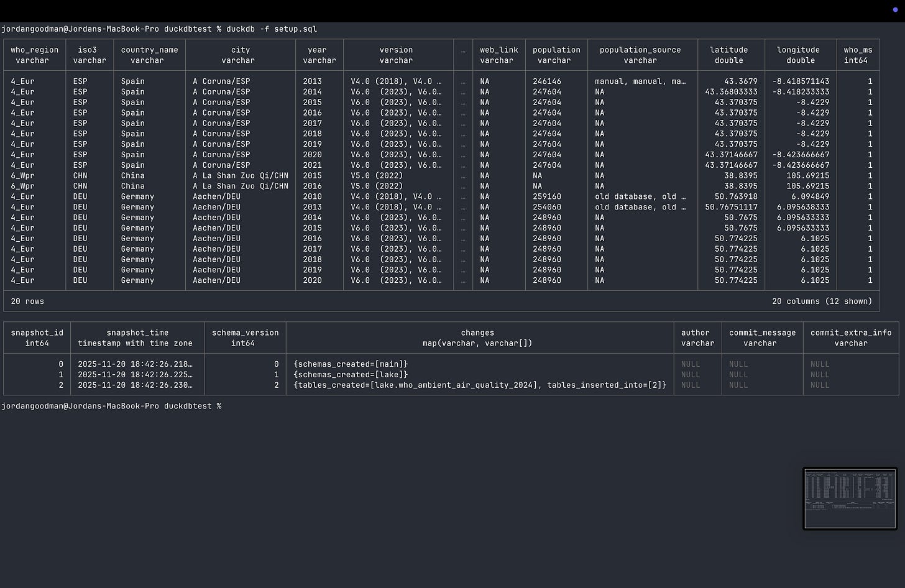Image resolution: width=905 pixels, height=588 pixels.
Task: Select the commit_message column header
Action: tap(763, 338)
